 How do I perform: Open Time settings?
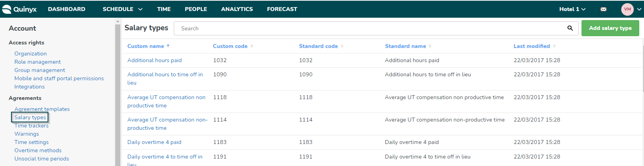pyautogui.click(x=31, y=142)
